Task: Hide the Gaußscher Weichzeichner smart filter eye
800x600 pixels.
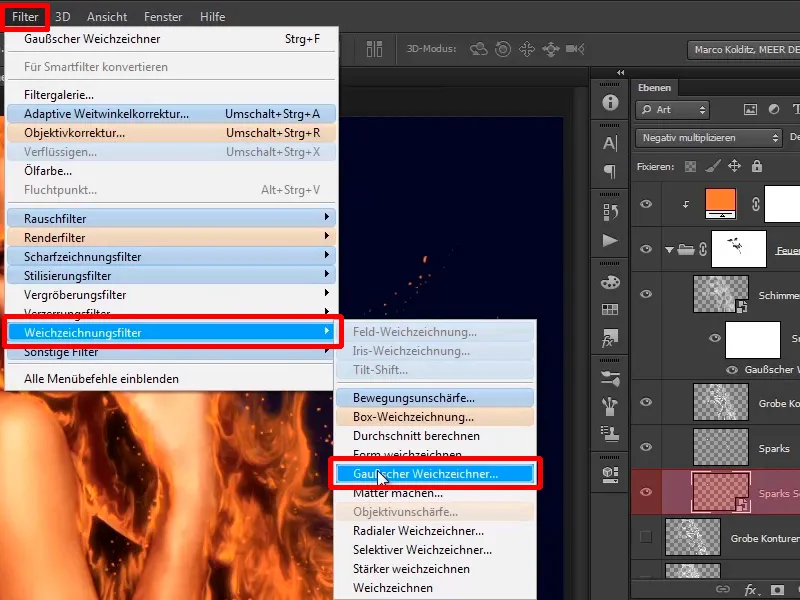Action: [x=732, y=370]
